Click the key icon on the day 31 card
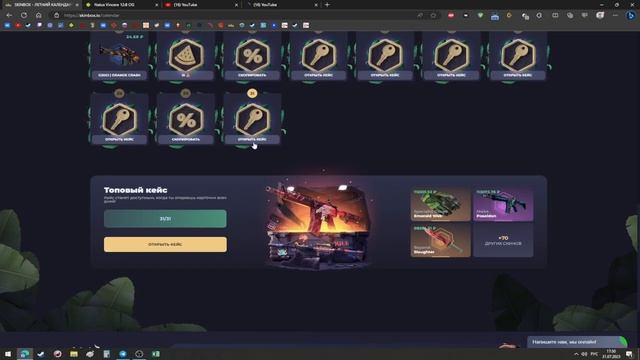The width and height of the screenshot is (640, 360). tap(252, 120)
